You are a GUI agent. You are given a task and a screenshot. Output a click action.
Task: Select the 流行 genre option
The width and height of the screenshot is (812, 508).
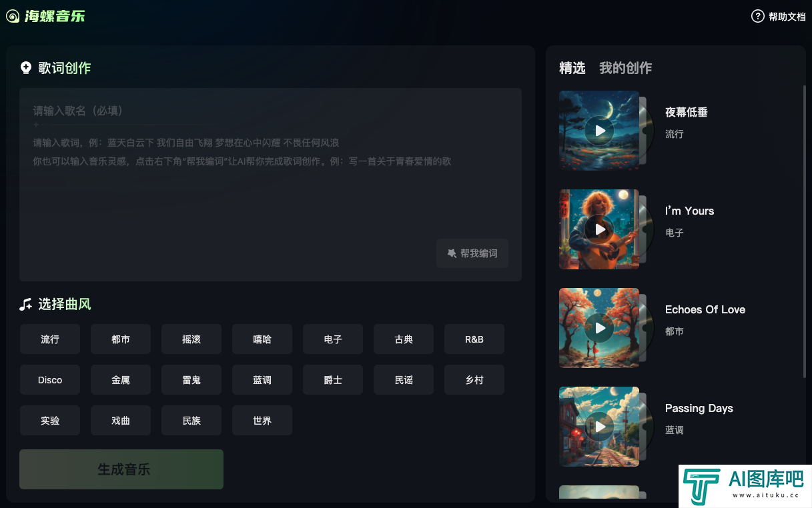coord(50,339)
